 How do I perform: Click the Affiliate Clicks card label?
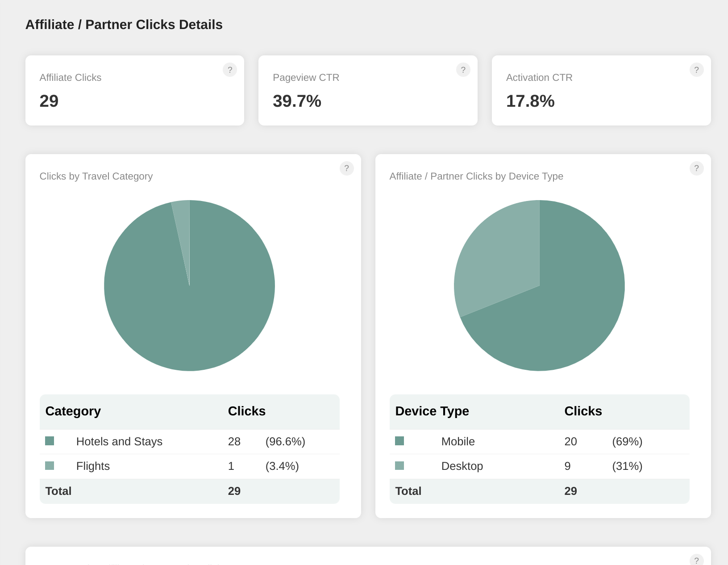pyautogui.click(x=71, y=77)
